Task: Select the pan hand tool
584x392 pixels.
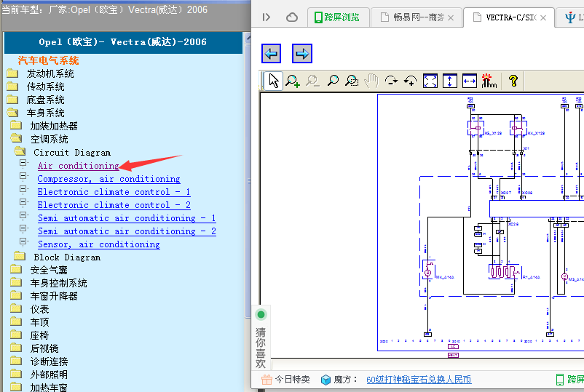Action: tap(371, 81)
